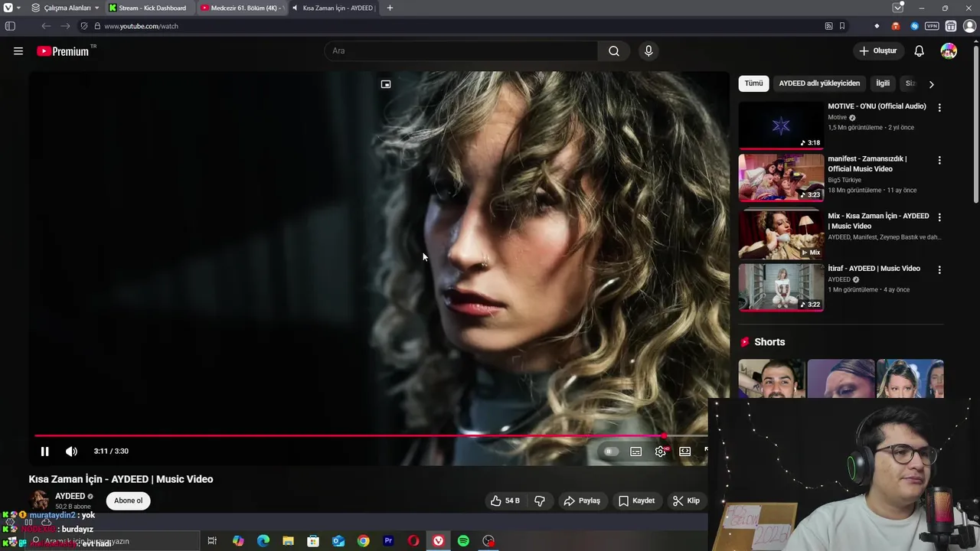The width and height of the screenshot is (980, 551).
Task: Toggle the browser side panel
Action: (x=10, y=26)
